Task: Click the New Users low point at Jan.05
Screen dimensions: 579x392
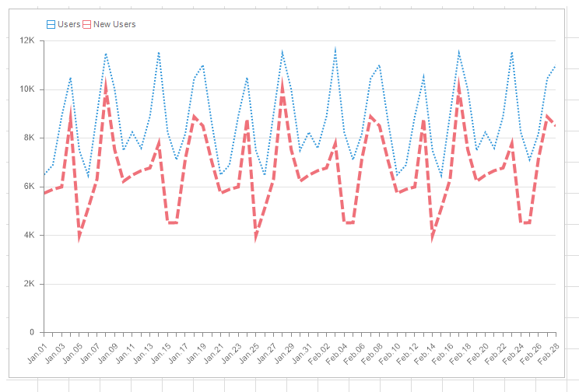Action: pyautogui.click(x=79, y=238)
